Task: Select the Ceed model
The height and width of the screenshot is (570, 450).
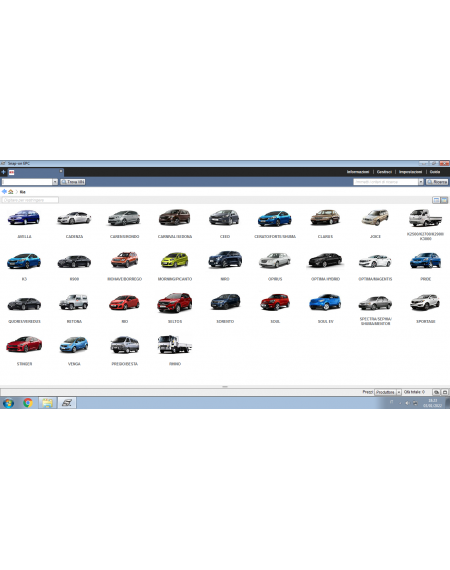Action: click(x=225, y=218)
